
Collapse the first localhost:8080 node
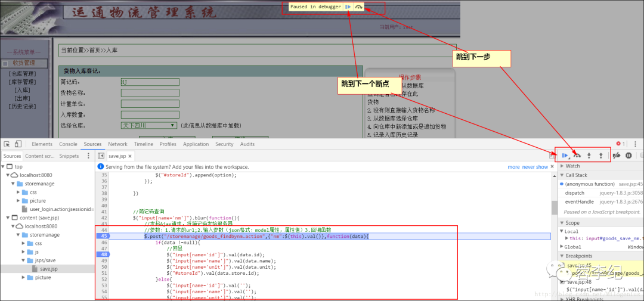click(8, 175)
